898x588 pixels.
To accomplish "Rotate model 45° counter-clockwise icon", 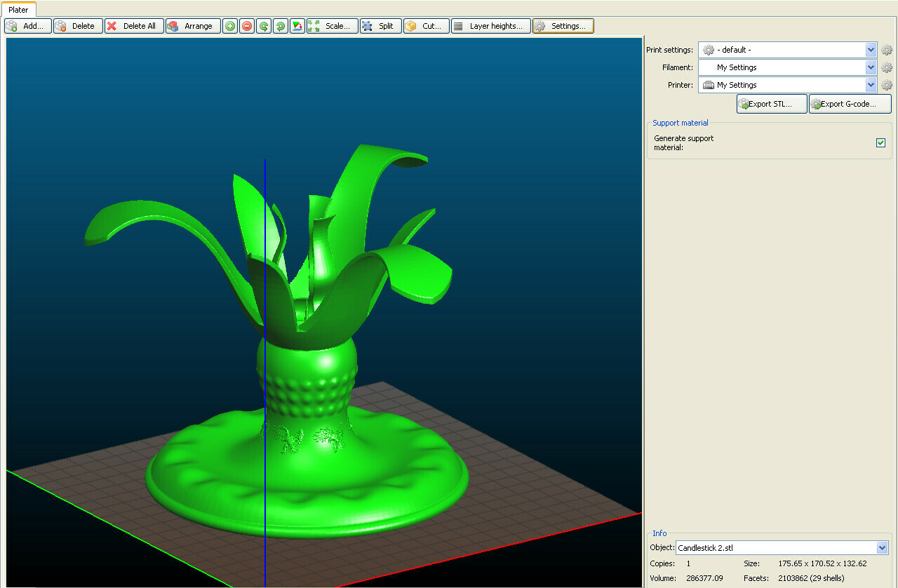I will (264, 26).
